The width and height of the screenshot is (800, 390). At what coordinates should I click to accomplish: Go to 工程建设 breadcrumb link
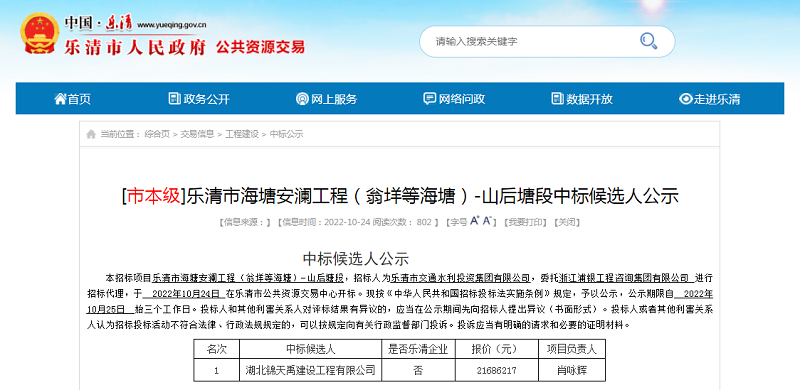(x=242, y=134)
